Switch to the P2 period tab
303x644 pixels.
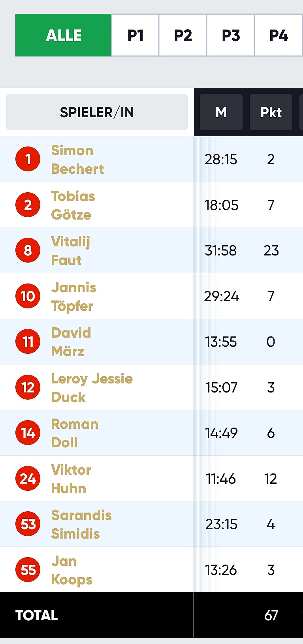click(183, 35)
